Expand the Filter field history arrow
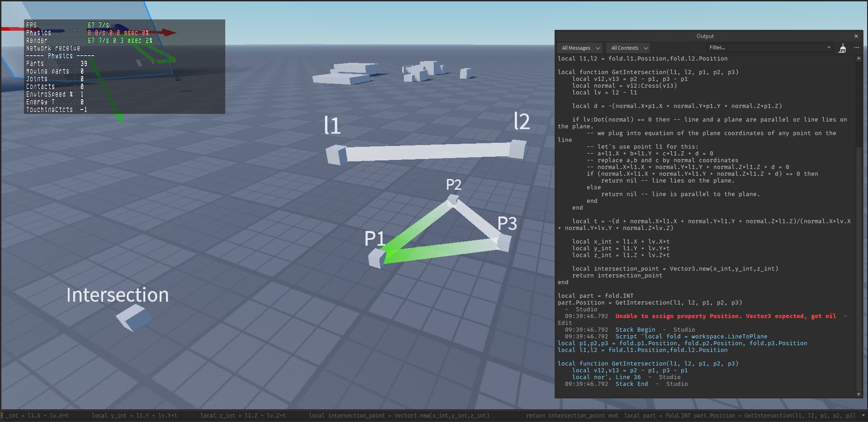 tap(829, 47)
